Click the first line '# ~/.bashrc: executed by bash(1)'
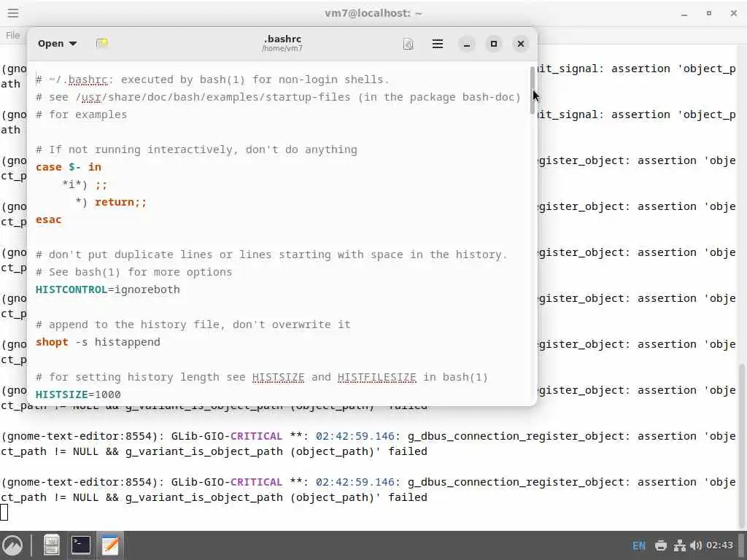 (212, 79)
